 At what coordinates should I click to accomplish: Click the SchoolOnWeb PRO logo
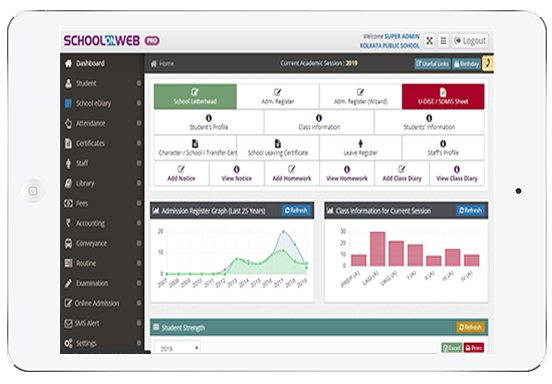coord(112,41)
